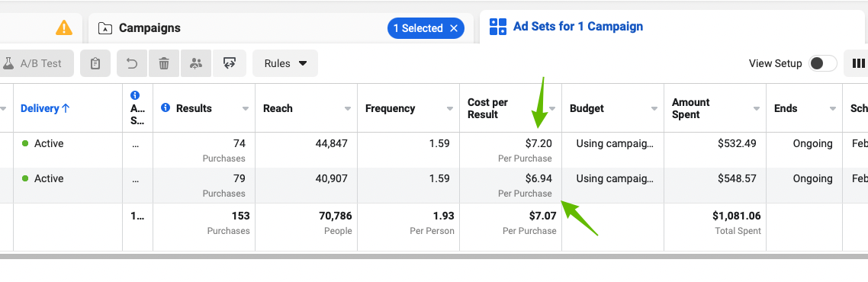Click the total 70,786 People value
Image resolution: width=868 pixels, height=282 pixels.
(x=336, y=216)
